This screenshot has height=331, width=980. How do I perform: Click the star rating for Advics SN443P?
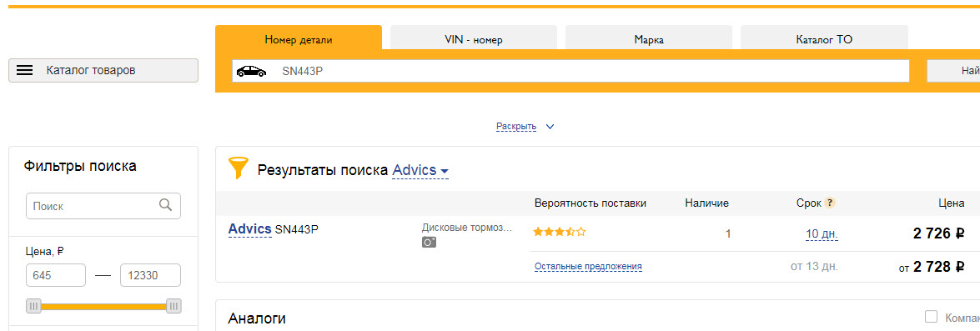[560, 233]
